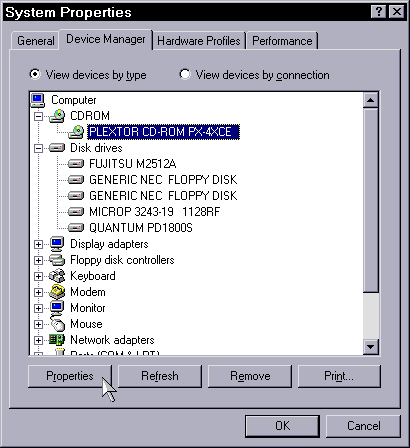Select the Disk drives category label
This screenshot has width=410, height=448.
[96, 148]
